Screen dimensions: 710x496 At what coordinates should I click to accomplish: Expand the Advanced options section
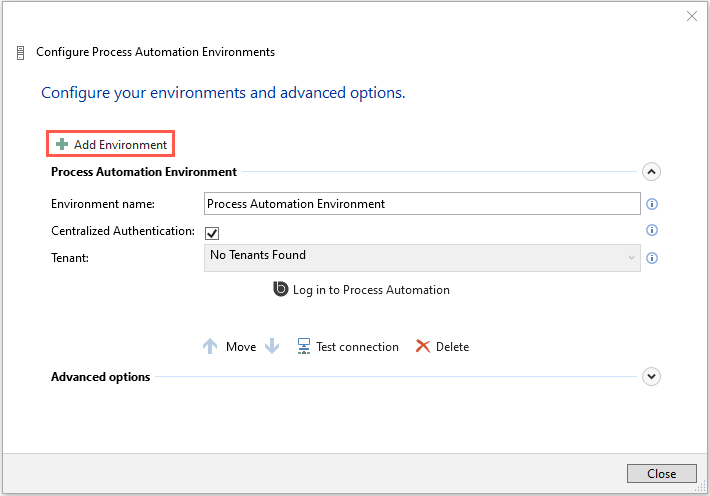click(x=651, y=377)
